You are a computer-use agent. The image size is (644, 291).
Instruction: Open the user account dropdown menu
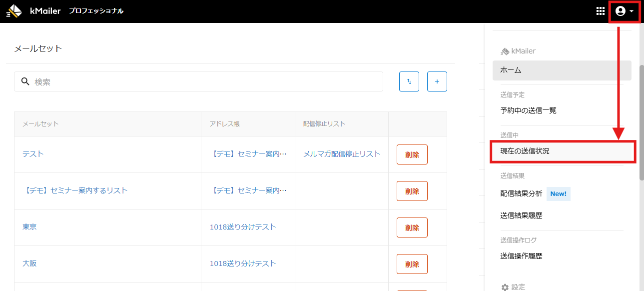625,11
